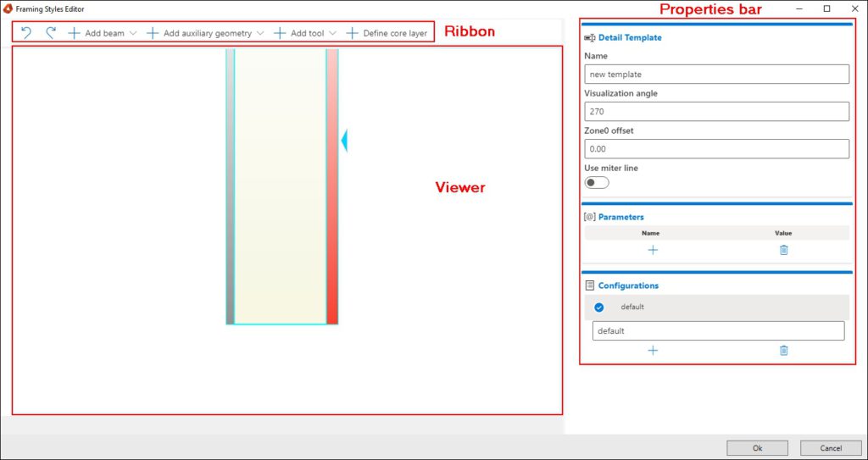This screenshot has width=868, height=460.
Task: Click the plus icon beside Add beam
Action: click(75, 33)
